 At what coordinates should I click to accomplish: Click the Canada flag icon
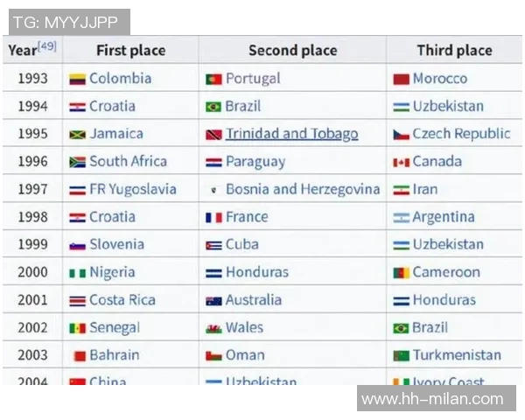(402, 162)
